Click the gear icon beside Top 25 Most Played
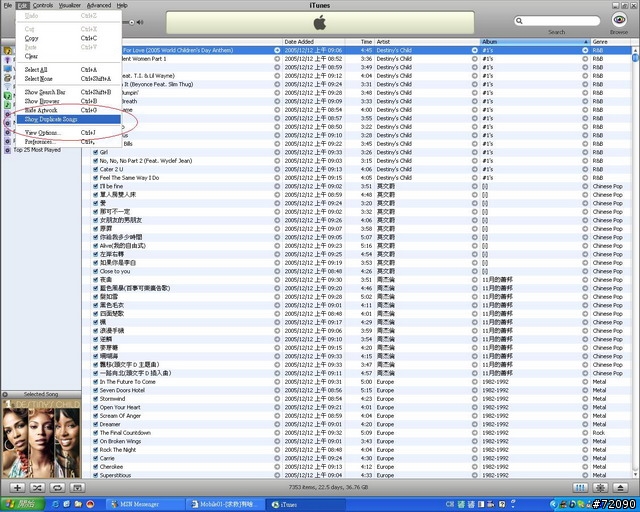The height and width of the screenshot is (512, 640). 7,150
